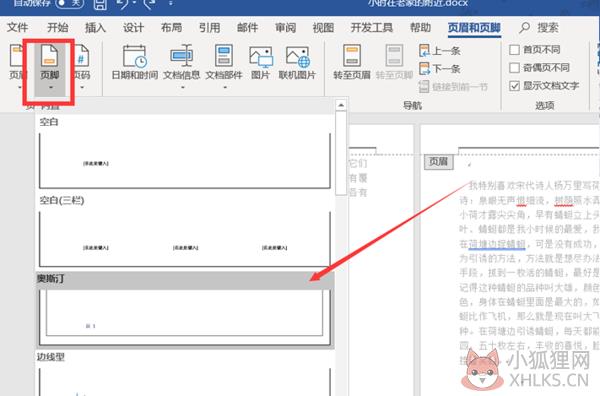Expand the 文档部件 dropdown arrow
The image size is (600, 396).
(x=225, y=88)
